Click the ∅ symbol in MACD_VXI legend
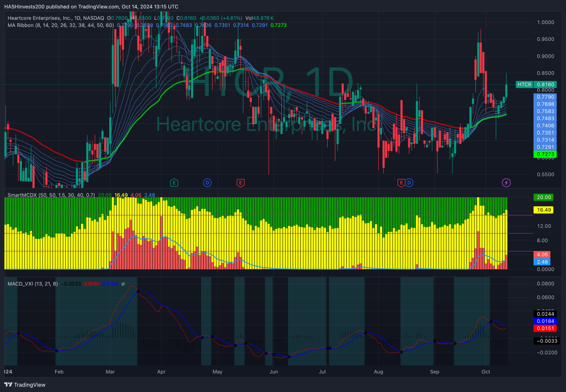Screen dimensions: 566x392 (x=123, y=284)
